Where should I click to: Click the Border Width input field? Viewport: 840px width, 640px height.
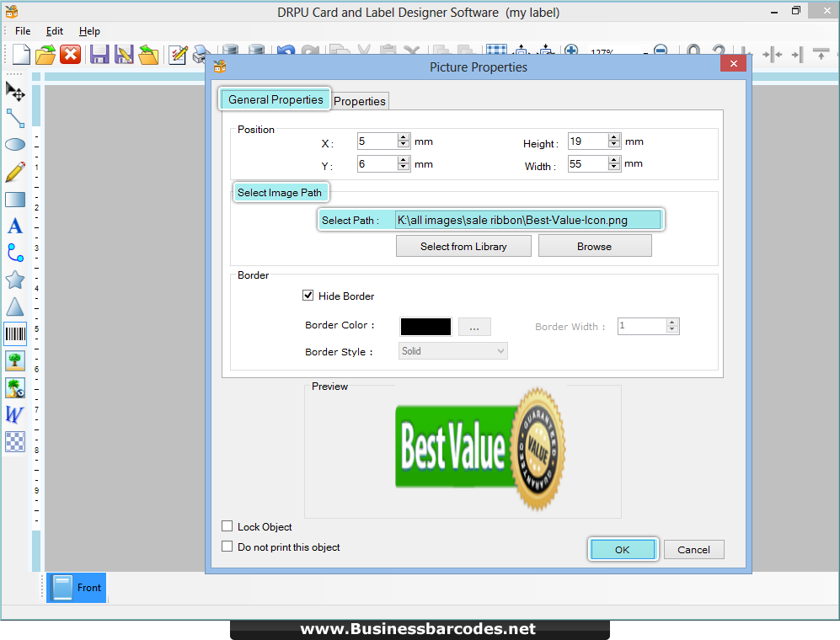coord(642,326)
